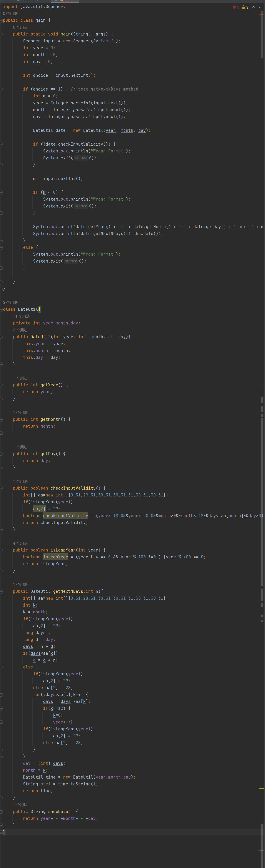Click the 'this.year = year;' assignment
265x868 pixels.
44,344
